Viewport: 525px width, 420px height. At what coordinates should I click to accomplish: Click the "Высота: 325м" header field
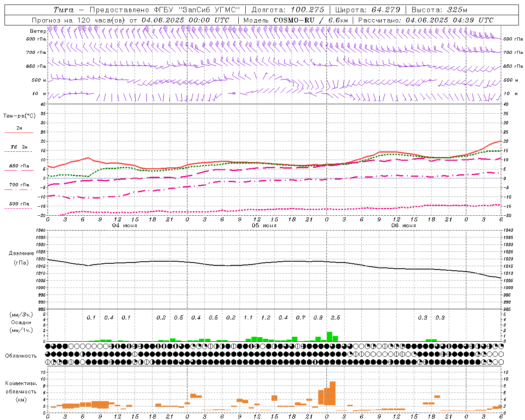(439, 10)
